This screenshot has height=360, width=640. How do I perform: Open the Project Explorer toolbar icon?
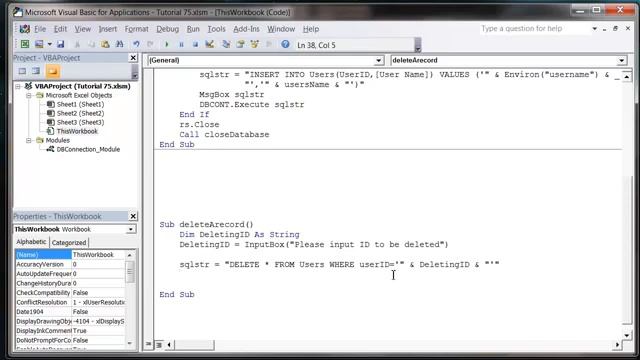click(226, 44)
